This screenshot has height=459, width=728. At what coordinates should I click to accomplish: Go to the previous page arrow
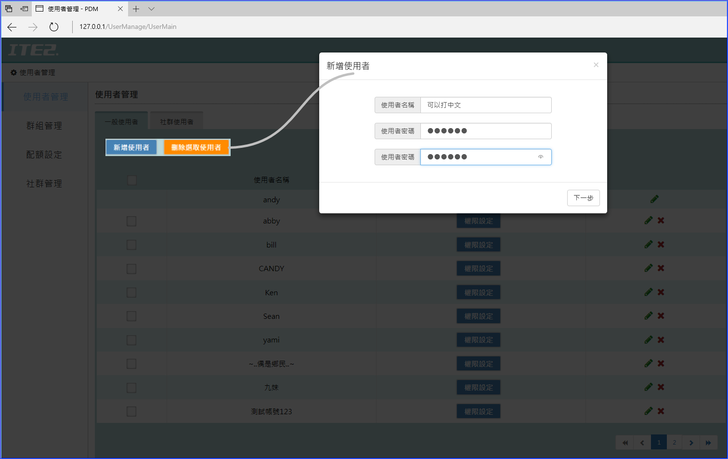642,443
